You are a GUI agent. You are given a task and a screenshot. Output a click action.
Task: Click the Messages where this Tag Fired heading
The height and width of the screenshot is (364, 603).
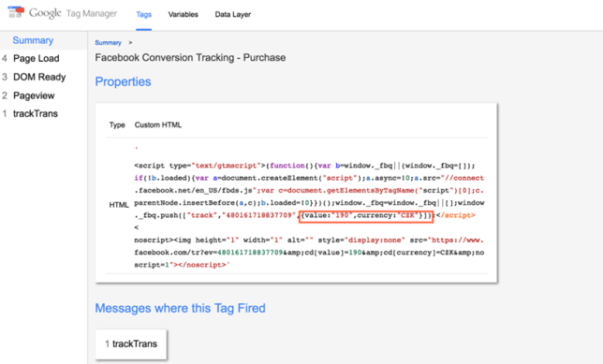pos(180,308)
